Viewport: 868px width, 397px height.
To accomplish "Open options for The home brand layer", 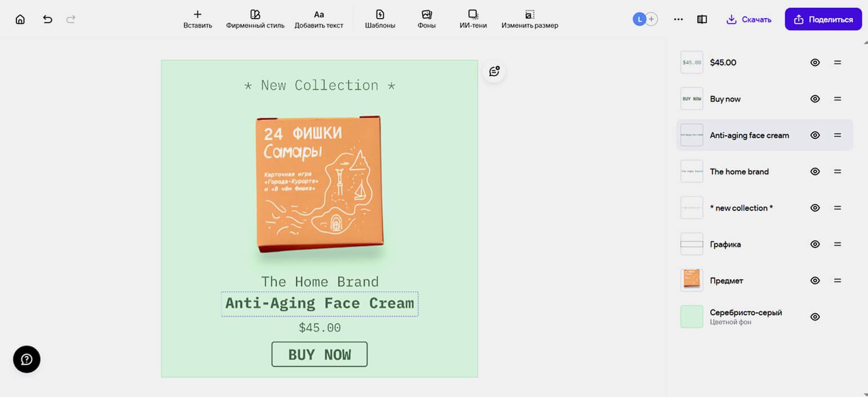I will [x=838, y=171].
